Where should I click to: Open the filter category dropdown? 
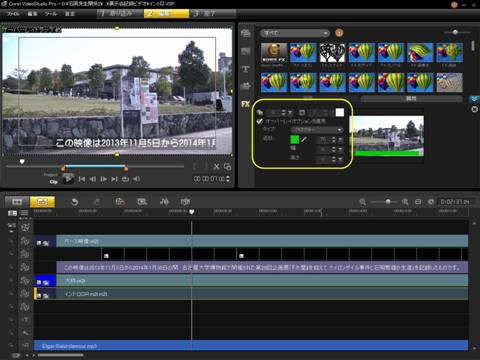coord(295,33)
